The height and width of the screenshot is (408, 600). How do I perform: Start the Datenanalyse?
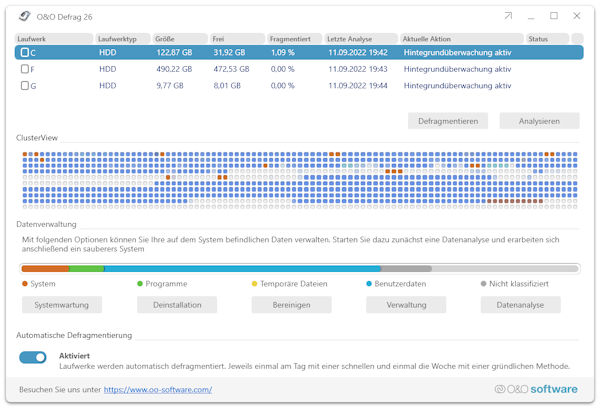tap(520, 305)
